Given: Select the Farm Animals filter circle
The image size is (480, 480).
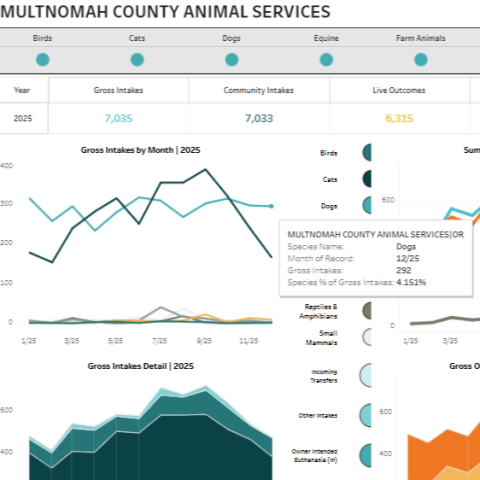Looking at the screenshot, I should pos(421,60).
